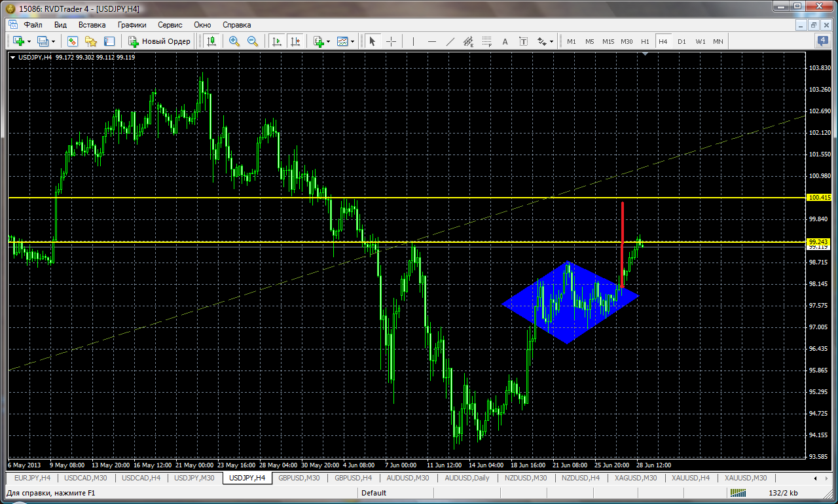Click the triangle beside USDJPY,H4 chart title
Screen dimensions: 838x504
pos(13,57)
